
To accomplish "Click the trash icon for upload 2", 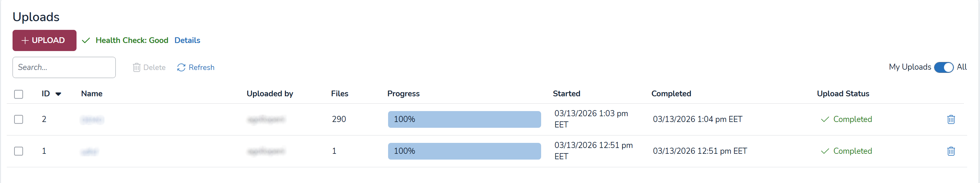I will (950, 119).
